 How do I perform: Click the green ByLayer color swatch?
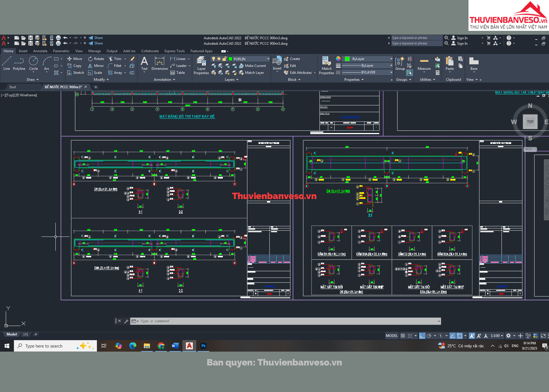coord(347,59)
